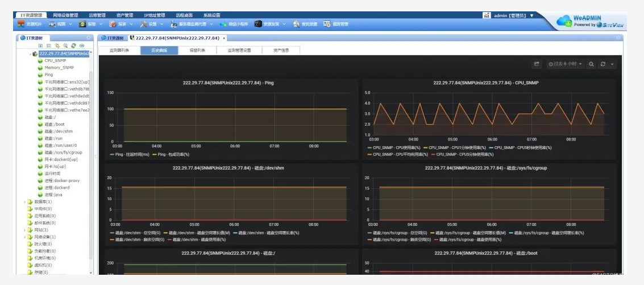The height and width of the screenshot is (285, 644).
Task: Open the admin user dropdown
Action: pos(513,15)
